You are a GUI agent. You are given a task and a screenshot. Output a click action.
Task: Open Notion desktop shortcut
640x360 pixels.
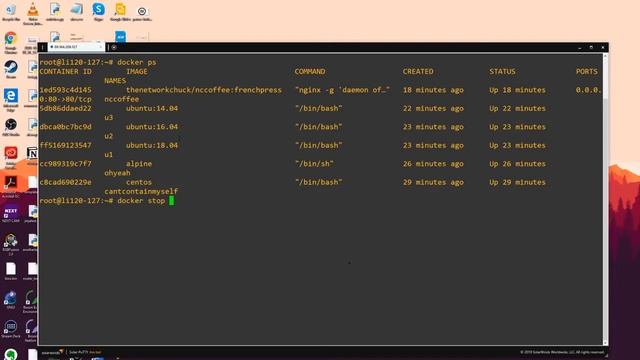point(32,155)
